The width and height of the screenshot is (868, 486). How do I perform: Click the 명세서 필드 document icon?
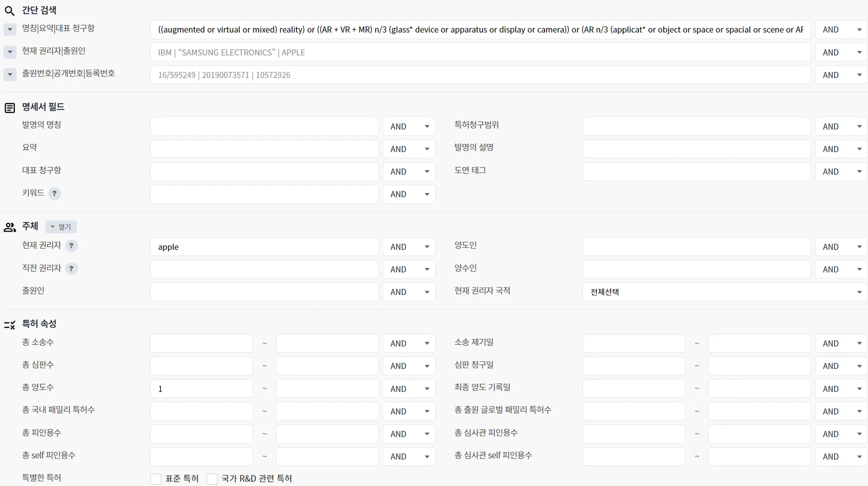(9, 108)
